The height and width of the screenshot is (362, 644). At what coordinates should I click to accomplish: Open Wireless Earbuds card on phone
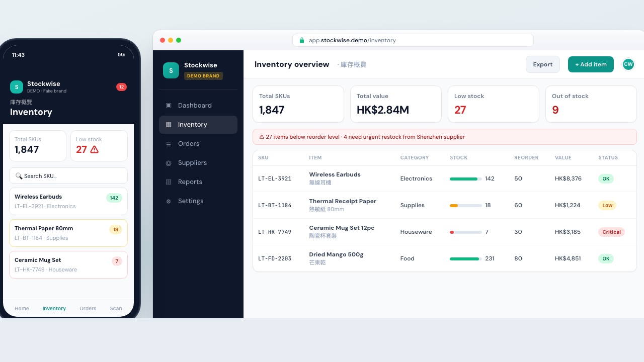click(68, 201)
